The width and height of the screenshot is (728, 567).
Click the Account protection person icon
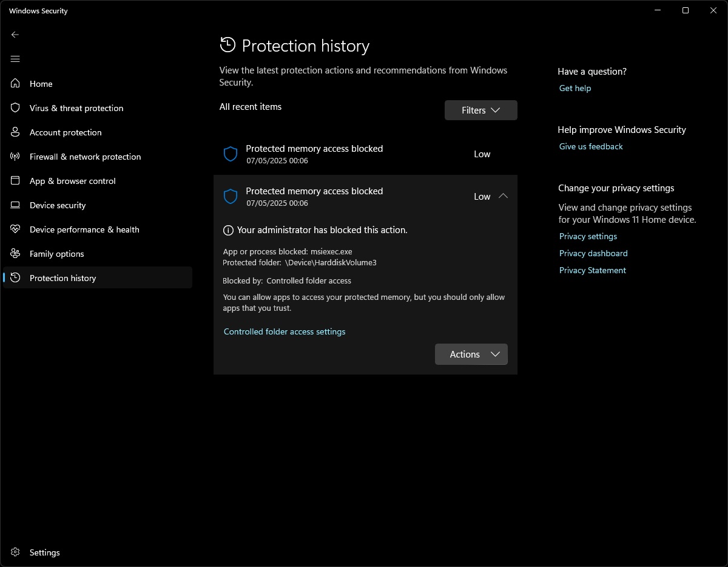[16, 132]
